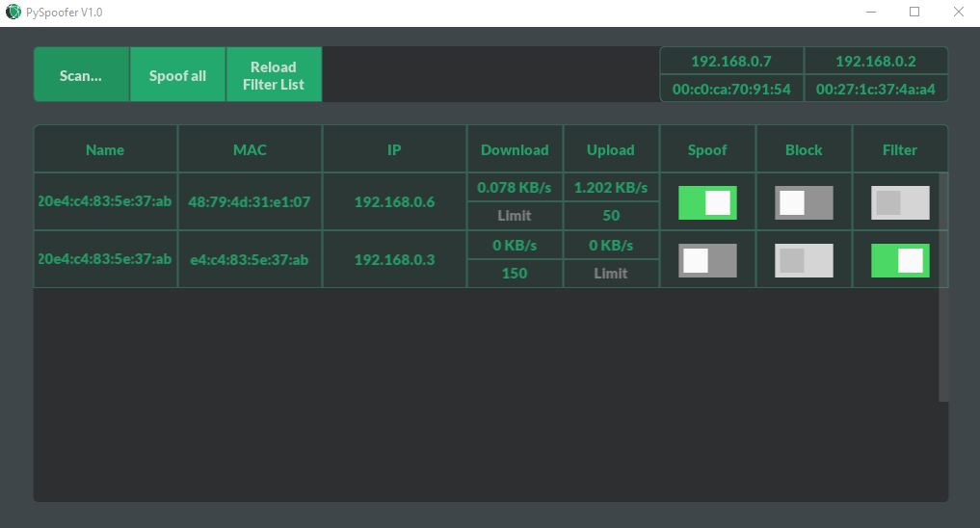Start a network scan with Scan... button
Image resolution: width=980 pixels, height=528 pixels.
point(81,74)
